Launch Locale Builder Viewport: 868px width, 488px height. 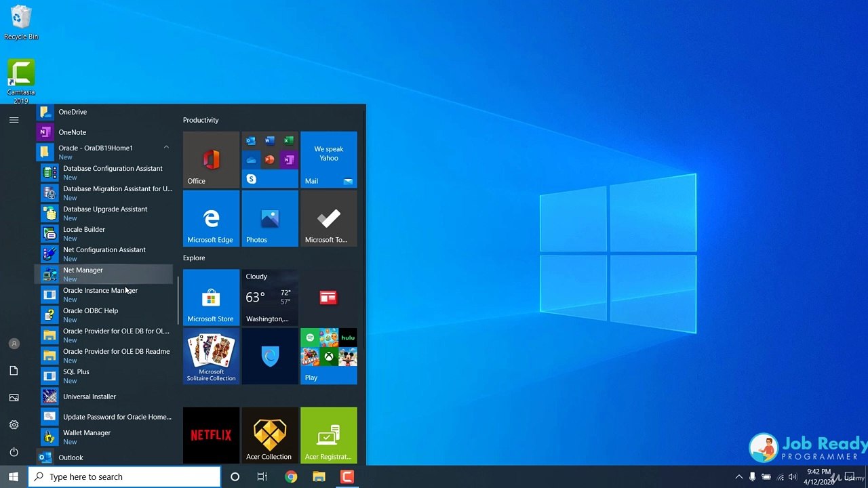[104, 234]
